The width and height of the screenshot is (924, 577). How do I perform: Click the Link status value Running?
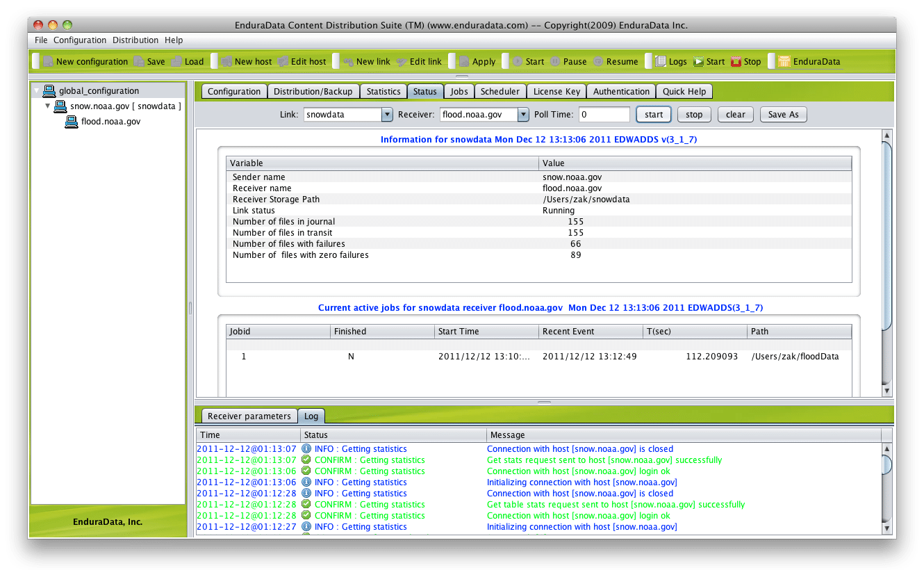(559, 211)
